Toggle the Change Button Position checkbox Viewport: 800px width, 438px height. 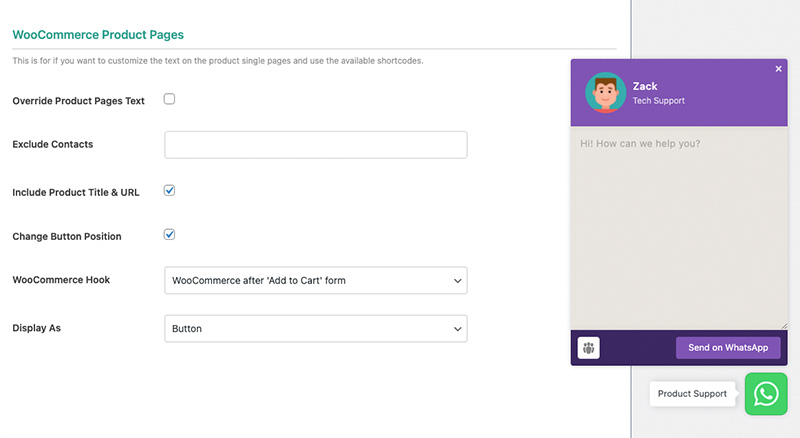click(x=170, y=235)
